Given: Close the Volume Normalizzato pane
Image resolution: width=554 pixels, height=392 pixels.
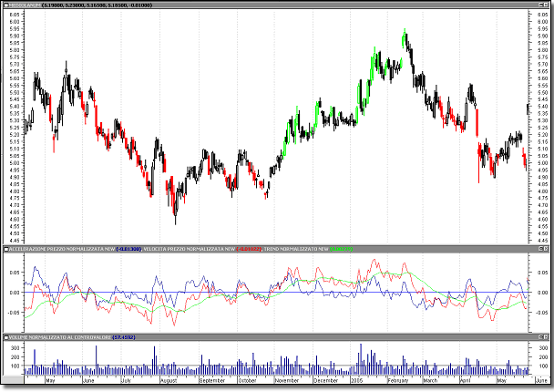Looking at the screenshot, I should point(545,338).
